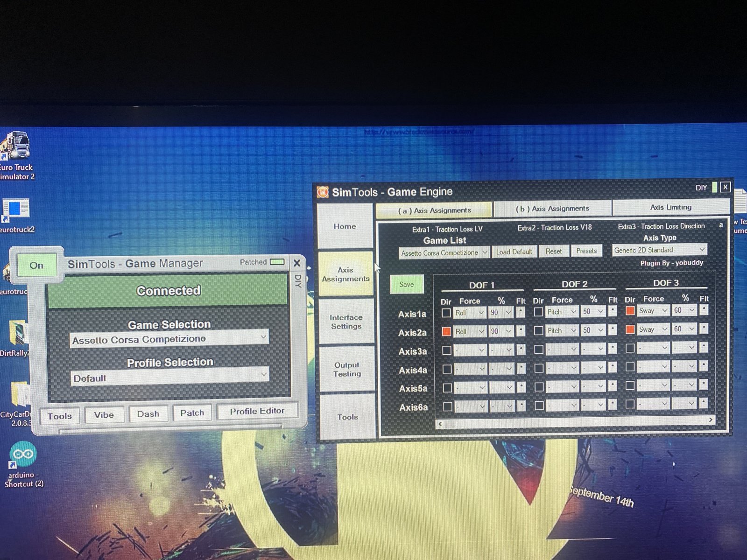Open the Game List dropdown in Game Engine

[x=444, y=252]
